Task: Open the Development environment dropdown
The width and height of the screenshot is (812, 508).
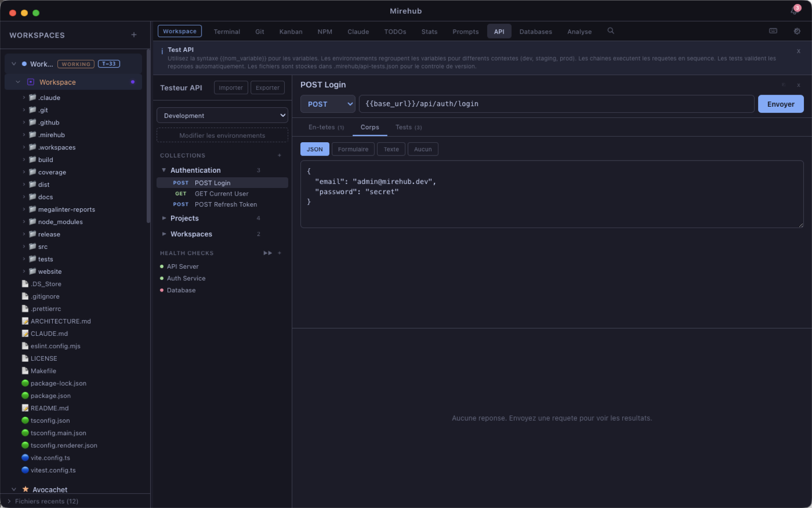Action: 222,116
